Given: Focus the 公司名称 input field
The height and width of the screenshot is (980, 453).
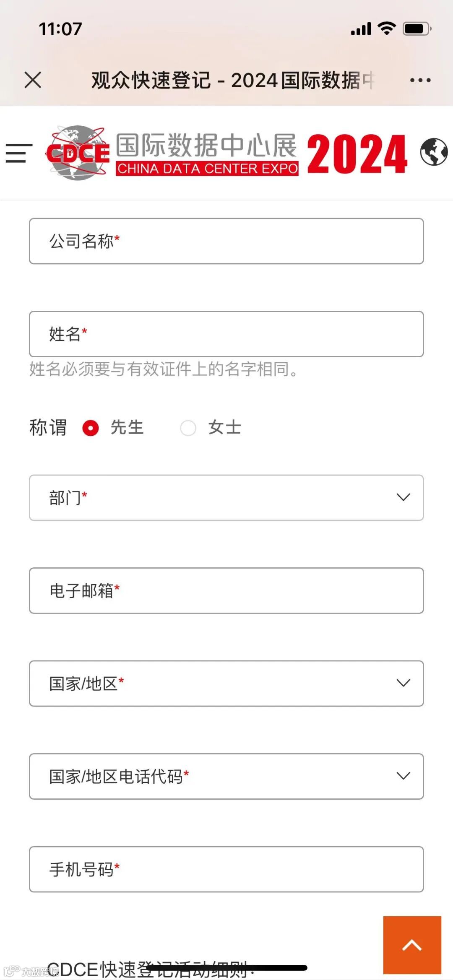Looking at the screenshot, I should tap(226, 241).
